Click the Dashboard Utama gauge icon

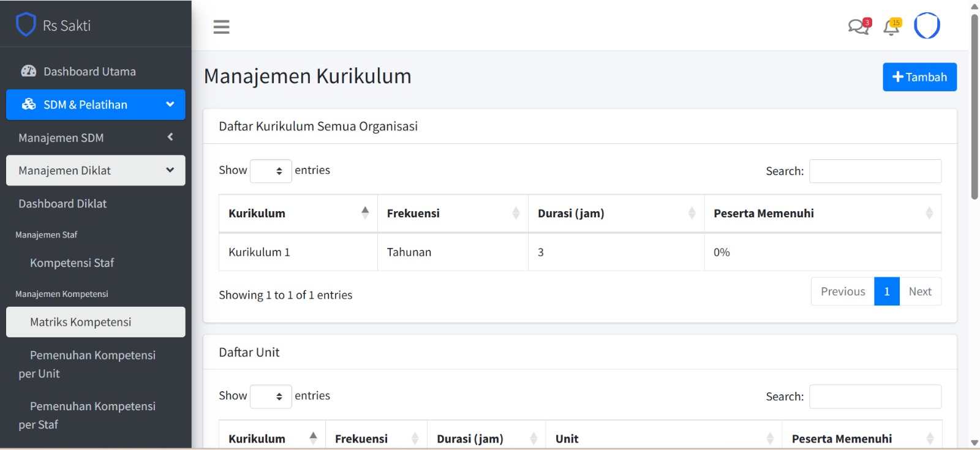click(x=29, y=71)
